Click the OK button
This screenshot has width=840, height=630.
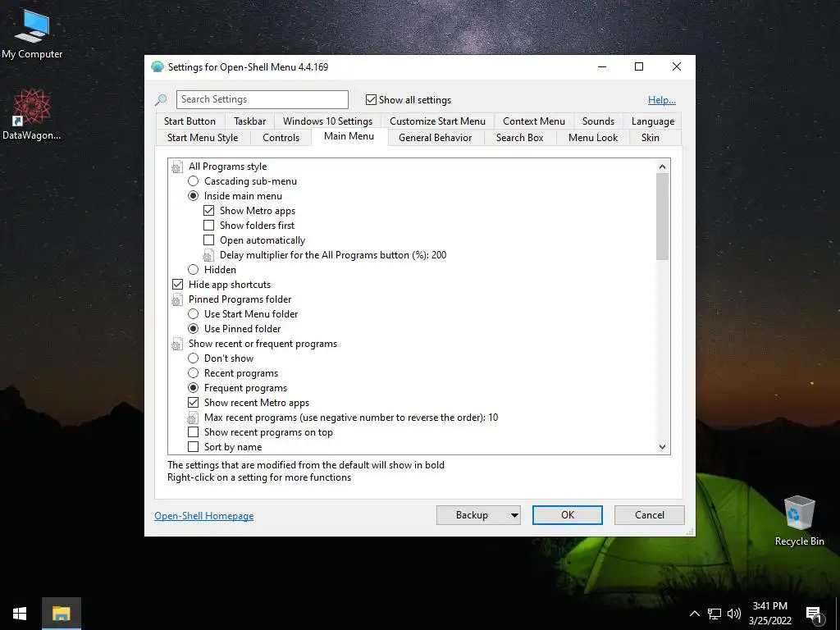point(568,515)
